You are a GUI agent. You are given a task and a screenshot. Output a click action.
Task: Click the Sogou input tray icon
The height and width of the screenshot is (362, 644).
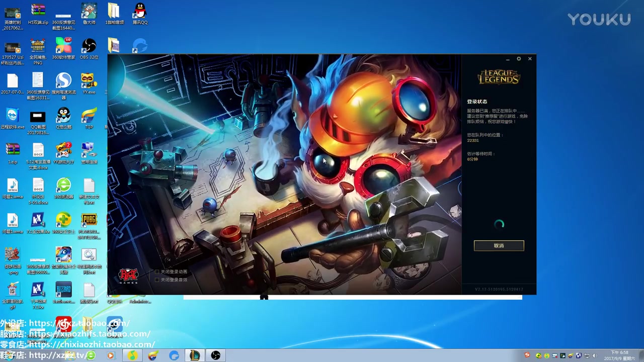point(527,355)
